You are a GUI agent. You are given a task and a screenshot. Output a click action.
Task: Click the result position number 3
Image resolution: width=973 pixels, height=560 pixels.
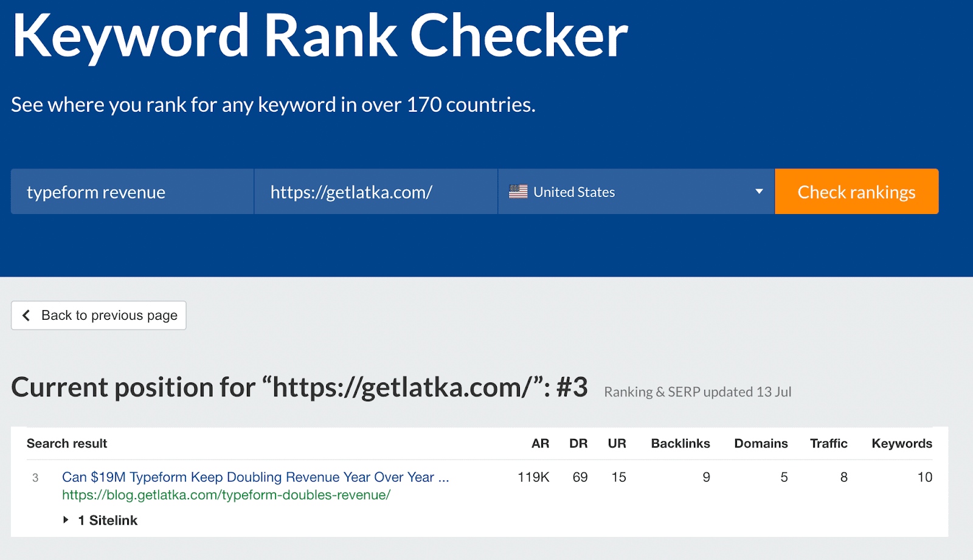[35, 478]
